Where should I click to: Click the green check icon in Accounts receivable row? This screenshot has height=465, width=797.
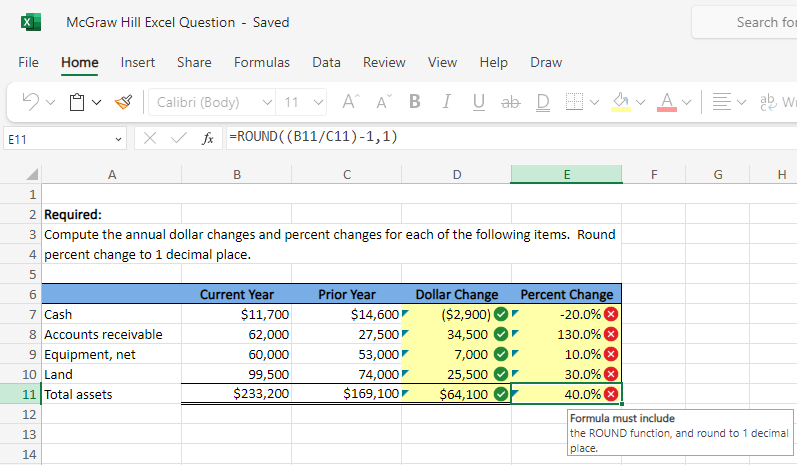501,334
